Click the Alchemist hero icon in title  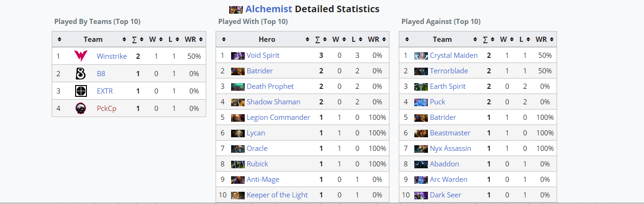pyautogui.click(x=236, y=9)
